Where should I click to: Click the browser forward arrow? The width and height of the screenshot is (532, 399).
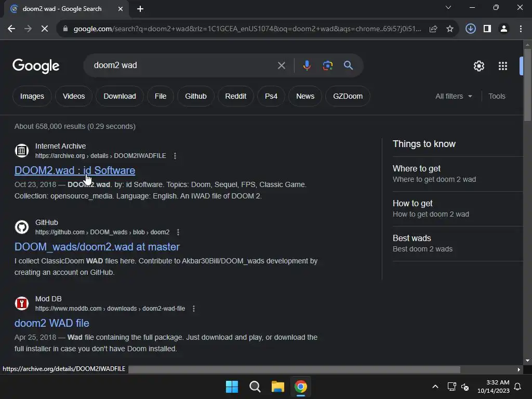(28, 29)
